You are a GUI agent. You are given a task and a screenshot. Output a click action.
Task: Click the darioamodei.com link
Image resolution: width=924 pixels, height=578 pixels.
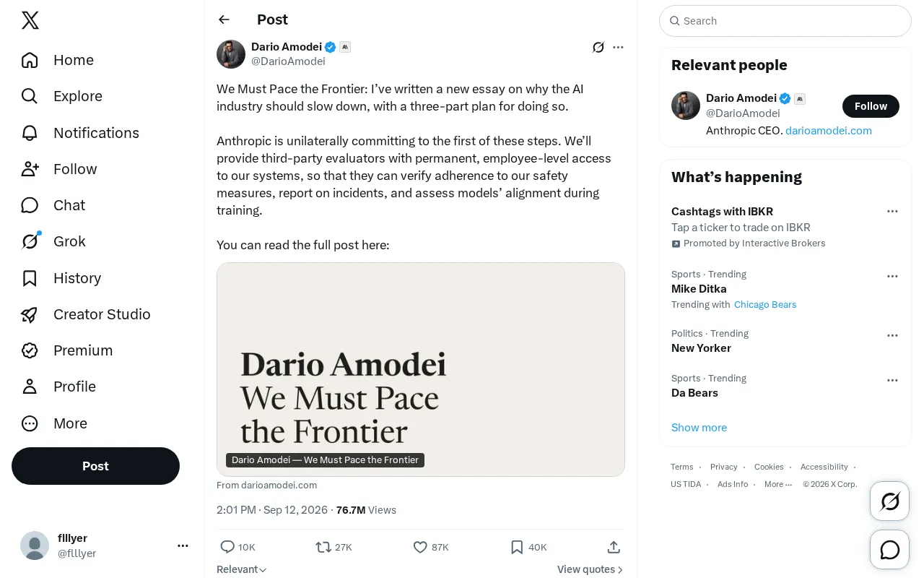coord(829,131)
